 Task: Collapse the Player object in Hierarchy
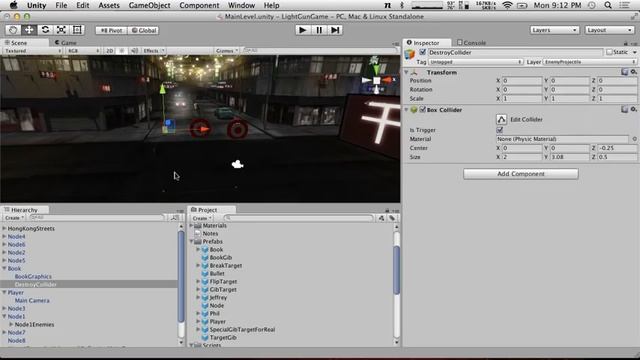point(4,293)
